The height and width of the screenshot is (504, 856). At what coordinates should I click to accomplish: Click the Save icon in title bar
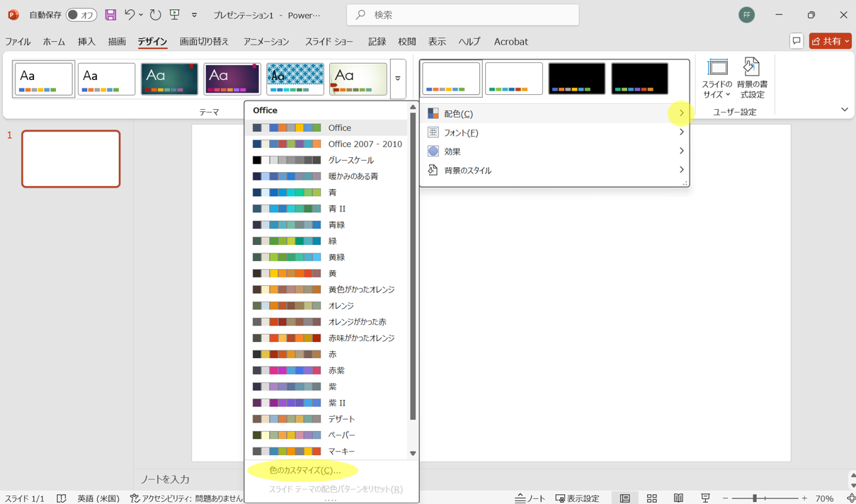110,15
